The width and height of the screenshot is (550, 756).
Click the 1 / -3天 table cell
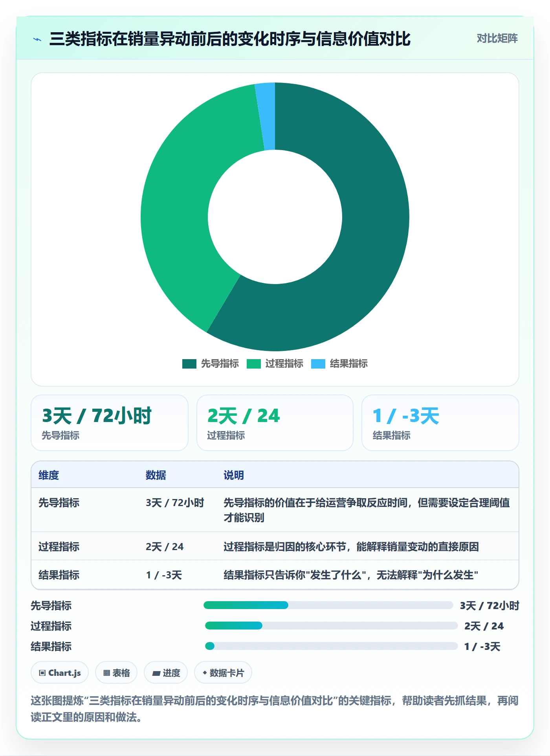pos(164,575)
